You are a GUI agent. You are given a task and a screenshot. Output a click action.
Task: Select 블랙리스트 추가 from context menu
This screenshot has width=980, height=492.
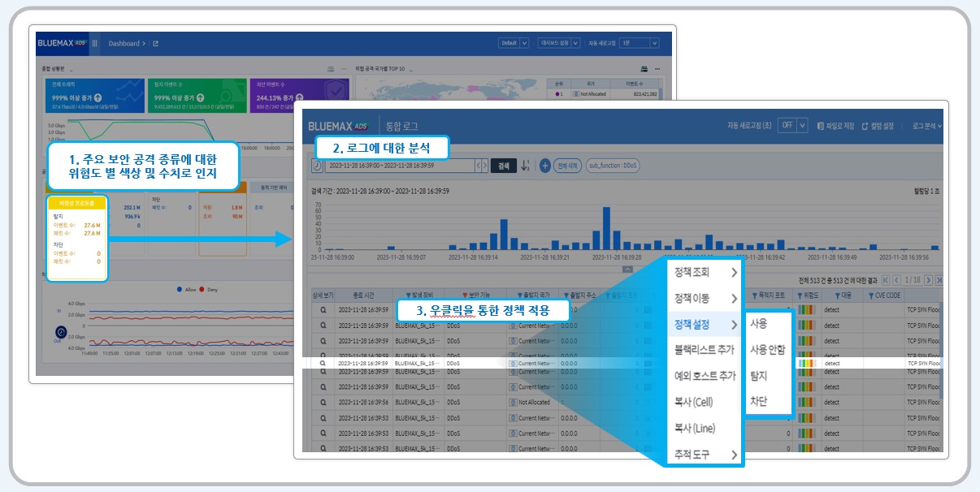[705, 350]
